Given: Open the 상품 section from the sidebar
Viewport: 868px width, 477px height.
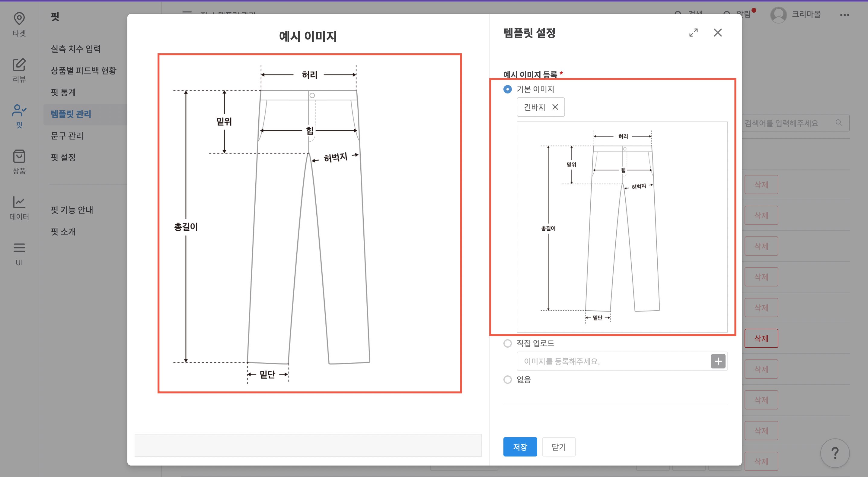Looking at the screenshot, I should (x=19, y=162).
